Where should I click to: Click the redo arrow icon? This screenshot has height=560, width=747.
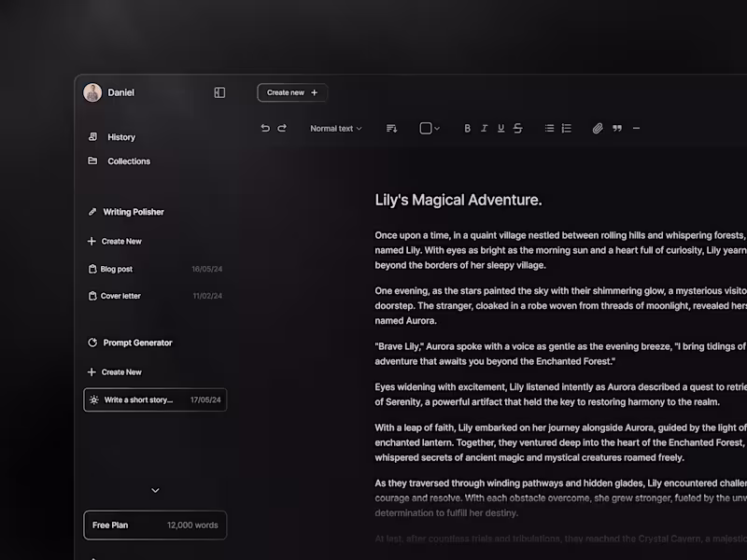click(x=283, y=128)
